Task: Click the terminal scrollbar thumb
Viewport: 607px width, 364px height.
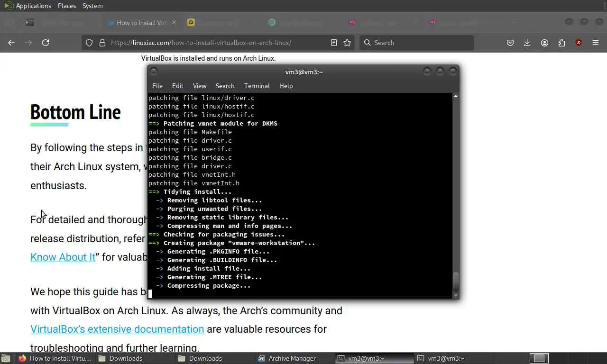Action: pyautogui.click(x=456, y=282)
